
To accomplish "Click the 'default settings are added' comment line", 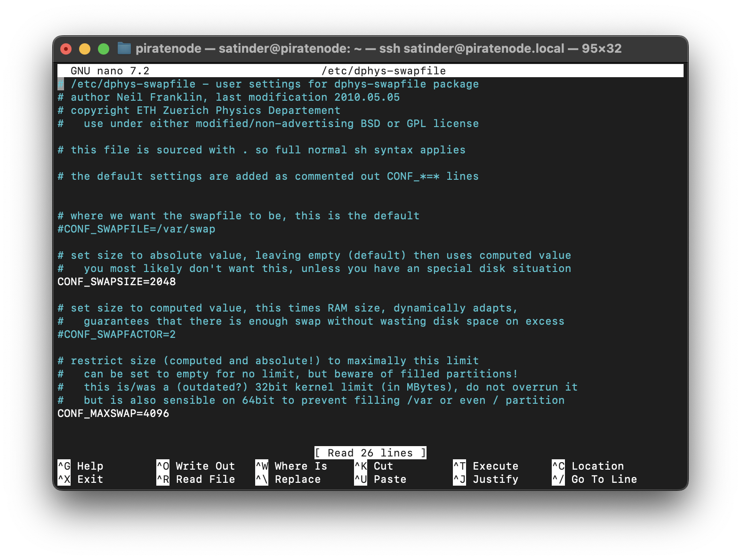I will point(268,176).
